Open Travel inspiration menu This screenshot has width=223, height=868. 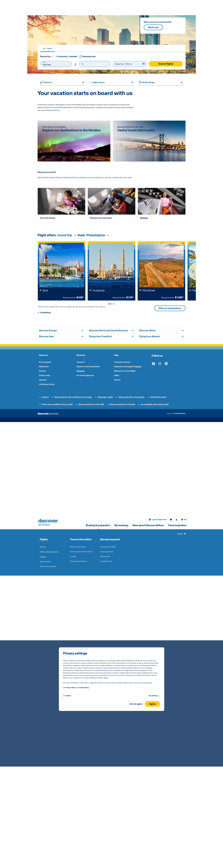(177, 525)
